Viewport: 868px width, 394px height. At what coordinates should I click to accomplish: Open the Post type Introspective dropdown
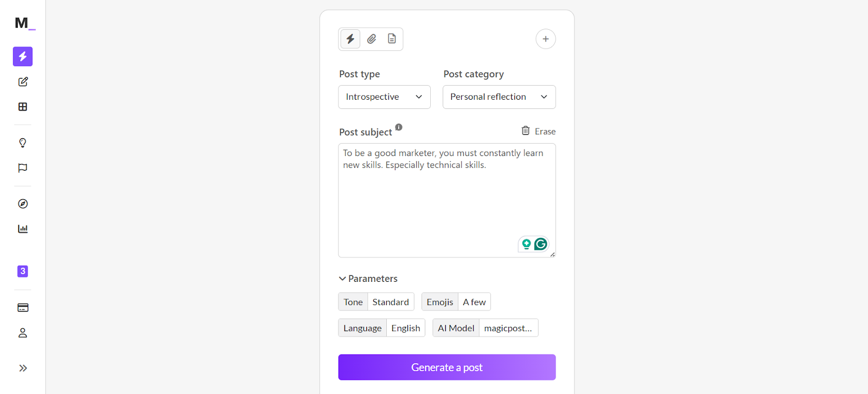[384, 97]
